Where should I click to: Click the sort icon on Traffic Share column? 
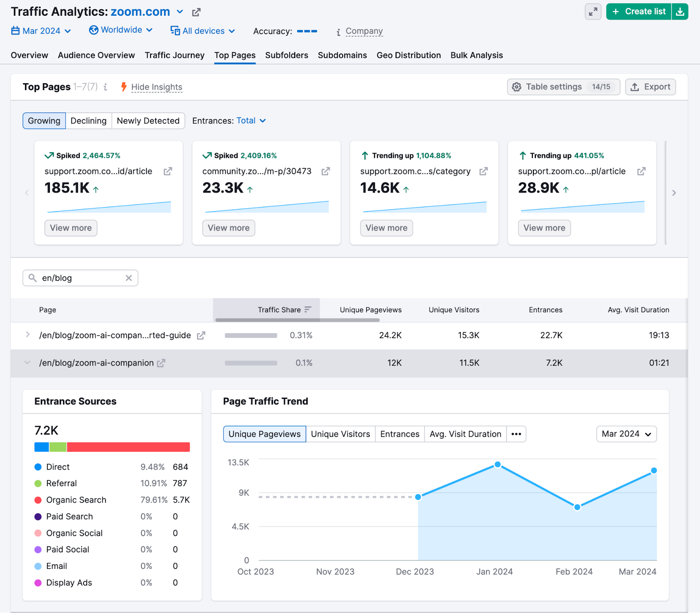(x=308, y=310)
